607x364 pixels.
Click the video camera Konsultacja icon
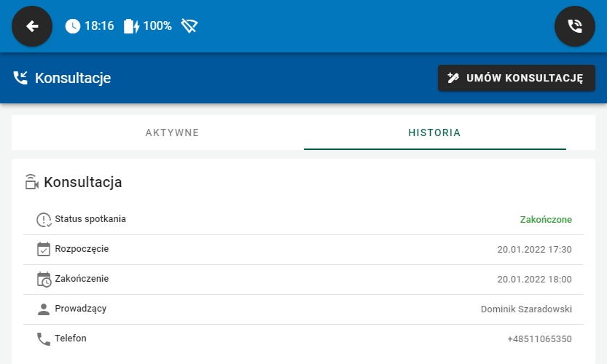31,182
